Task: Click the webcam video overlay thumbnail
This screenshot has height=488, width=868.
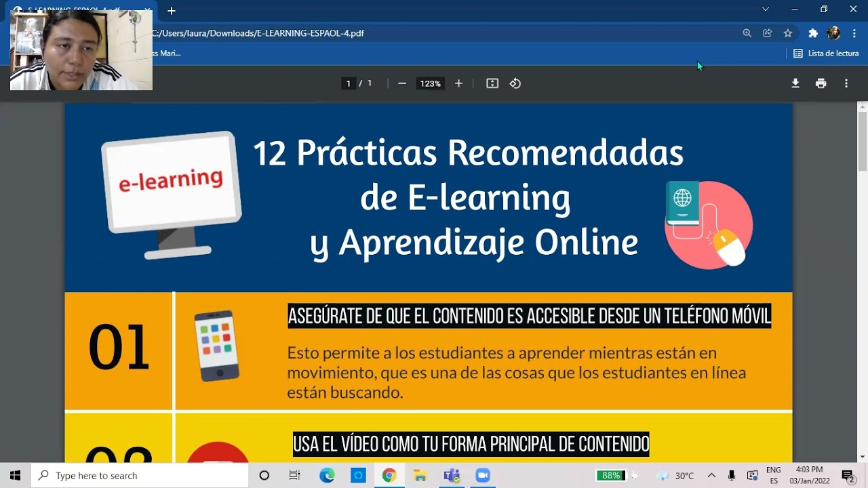Action: 81,49
